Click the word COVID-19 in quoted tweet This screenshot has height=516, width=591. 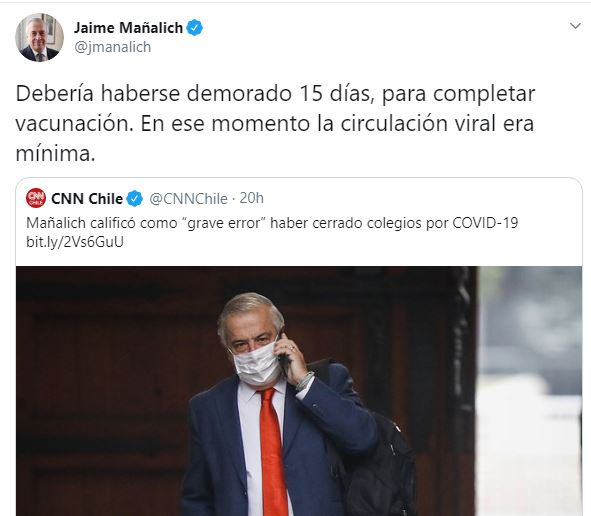[x=485, y=223]
